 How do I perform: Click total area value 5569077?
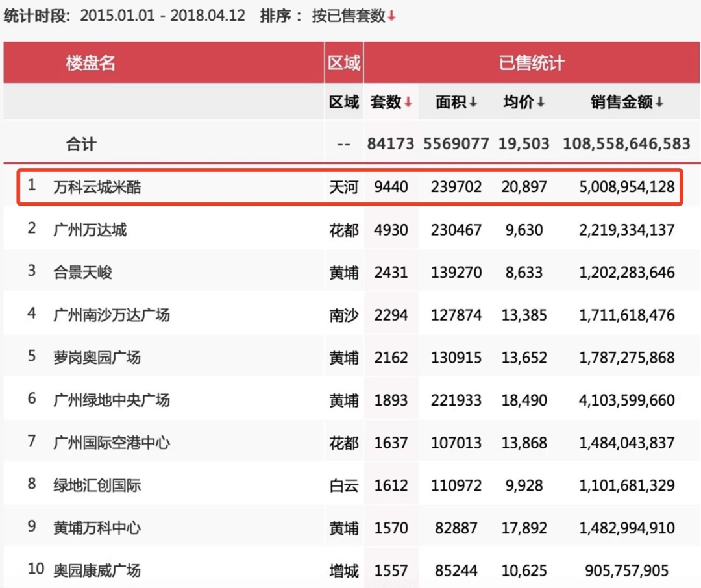[456, 144]
